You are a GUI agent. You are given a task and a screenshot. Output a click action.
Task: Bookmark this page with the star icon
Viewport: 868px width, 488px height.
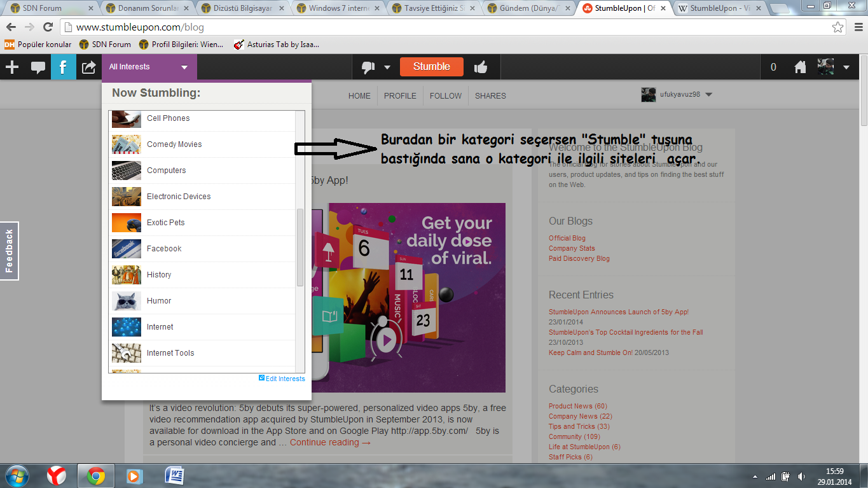point(838,27)
